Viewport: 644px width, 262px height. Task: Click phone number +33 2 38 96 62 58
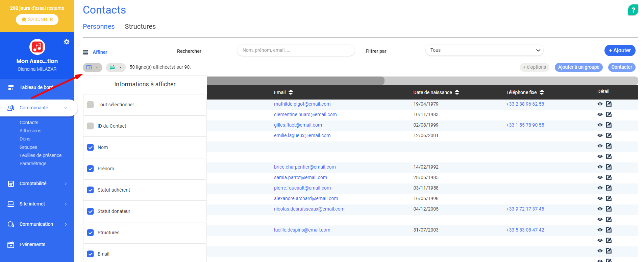pos(525,104)
